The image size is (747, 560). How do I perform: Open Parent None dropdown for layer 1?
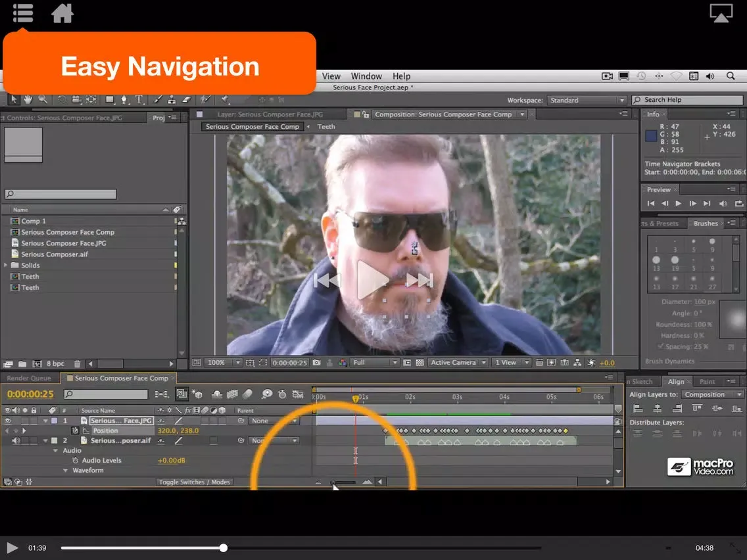[x=274, y=421]
